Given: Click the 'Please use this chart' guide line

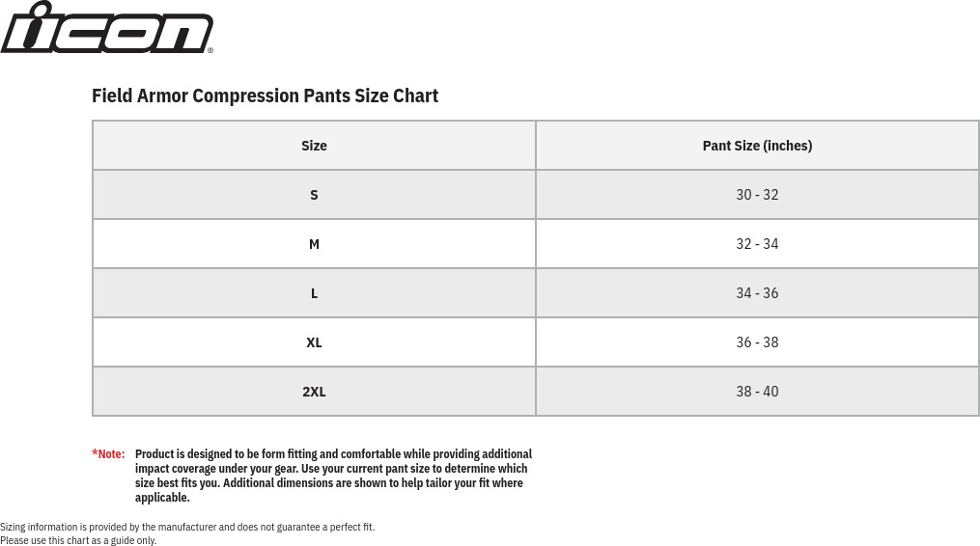Looking at the screenshot, I should 78,540.
